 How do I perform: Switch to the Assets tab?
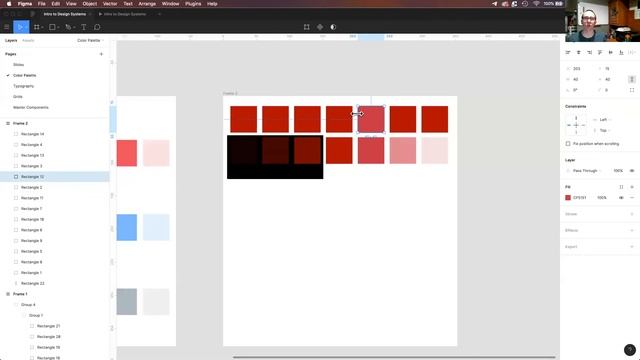click(x=28, y=40)
